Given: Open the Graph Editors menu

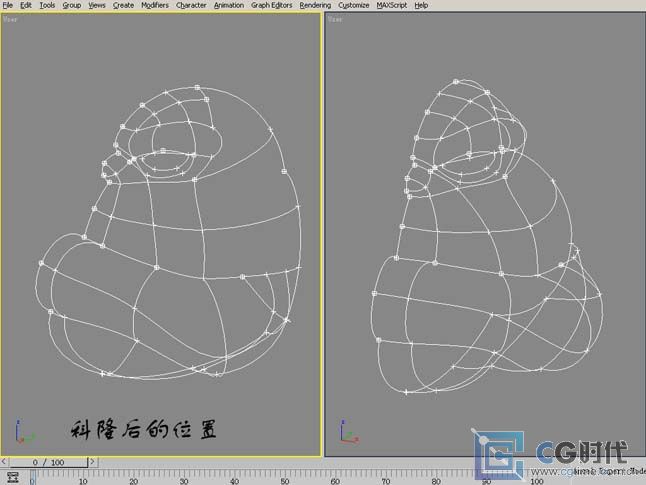Looking at the screenshot, I should [272, 5].
